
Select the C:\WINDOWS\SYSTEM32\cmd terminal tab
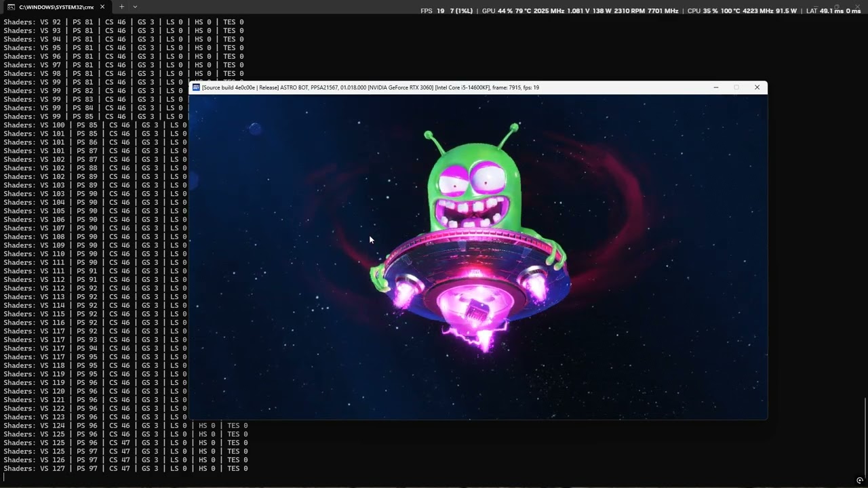56,7
